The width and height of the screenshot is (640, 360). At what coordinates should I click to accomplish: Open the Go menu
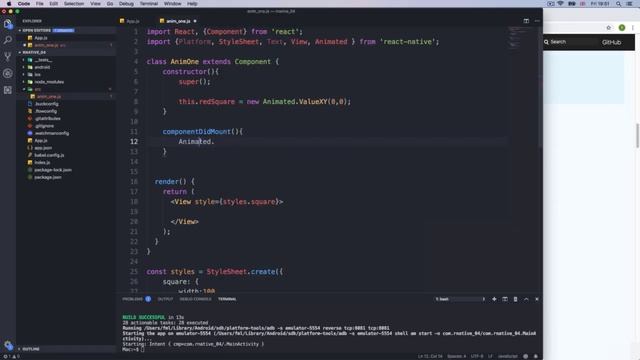coord(110,4)
